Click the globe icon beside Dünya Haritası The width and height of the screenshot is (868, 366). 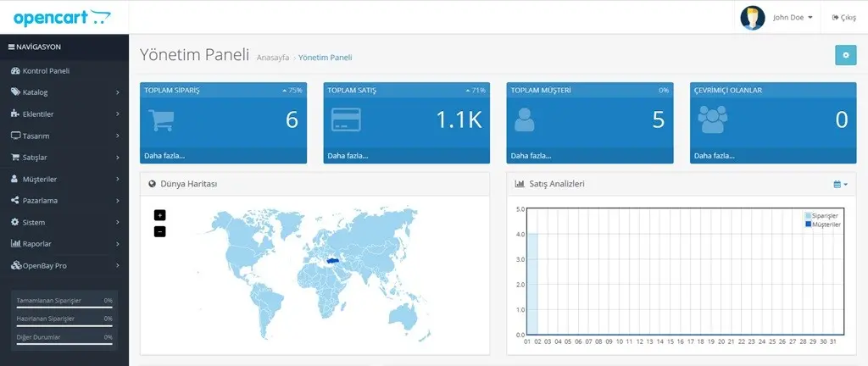153,184
